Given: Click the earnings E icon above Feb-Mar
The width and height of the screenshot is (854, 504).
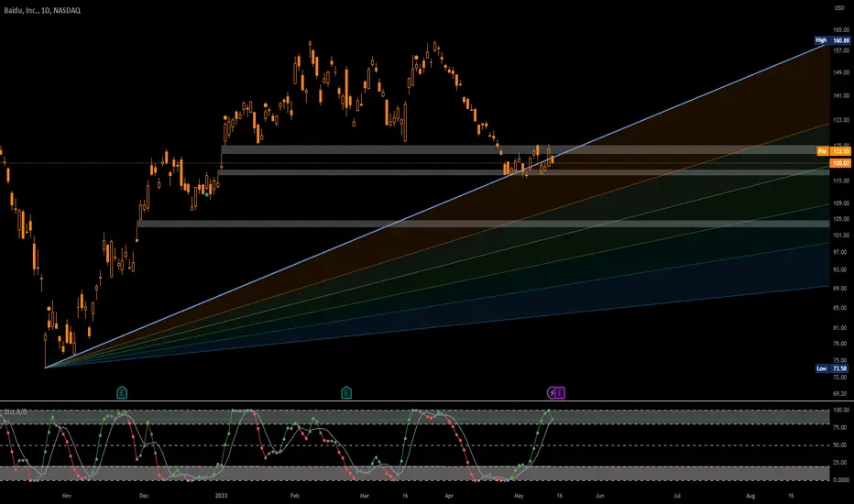Looking at the screenshot, I should pos(346,392).
